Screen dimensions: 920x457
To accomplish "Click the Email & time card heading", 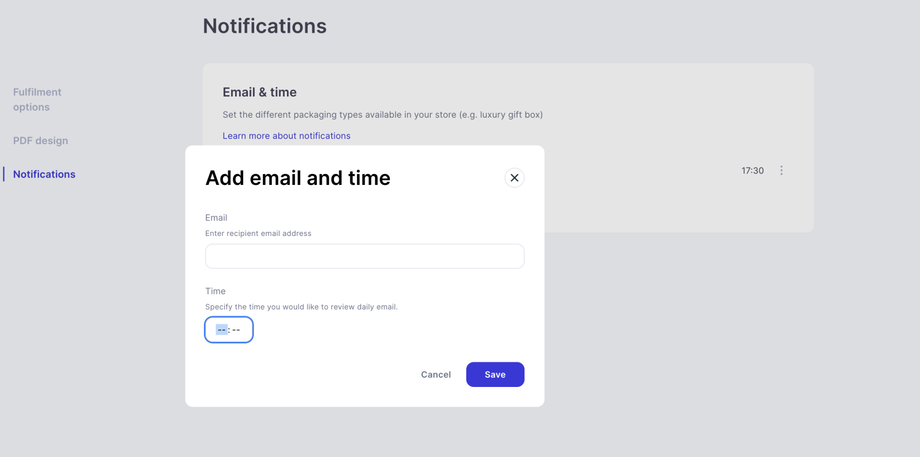I will pyautogui.click(x=259, y=92).
